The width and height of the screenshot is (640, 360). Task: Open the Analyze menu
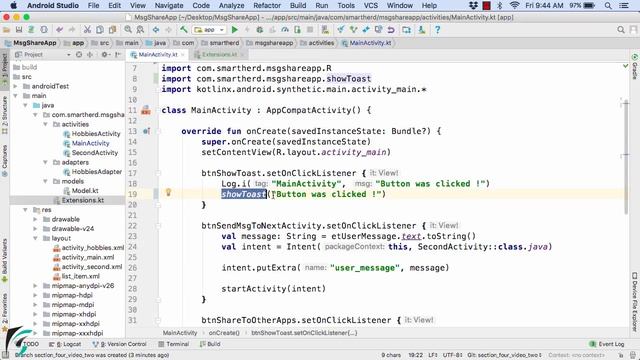pyautogui.click(x=231, y=5)
